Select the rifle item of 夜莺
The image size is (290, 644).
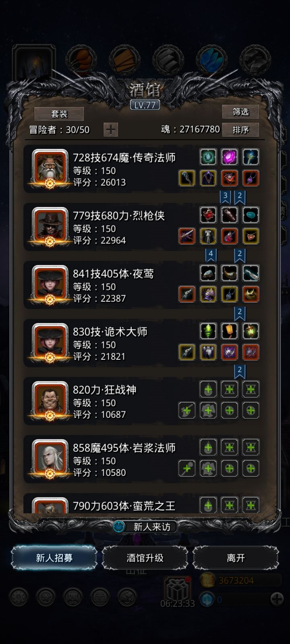click(251, 273)
